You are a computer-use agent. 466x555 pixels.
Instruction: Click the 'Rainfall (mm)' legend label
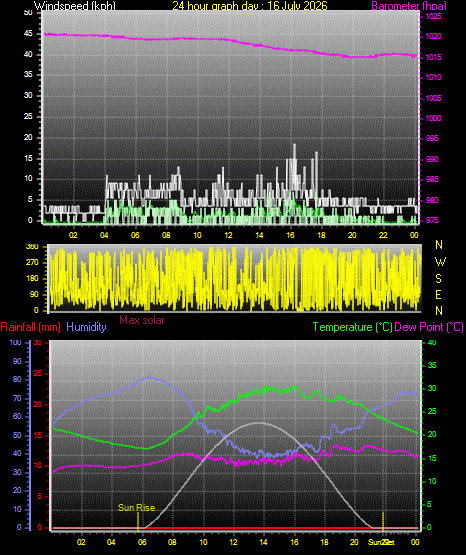[x=30, y=327]
